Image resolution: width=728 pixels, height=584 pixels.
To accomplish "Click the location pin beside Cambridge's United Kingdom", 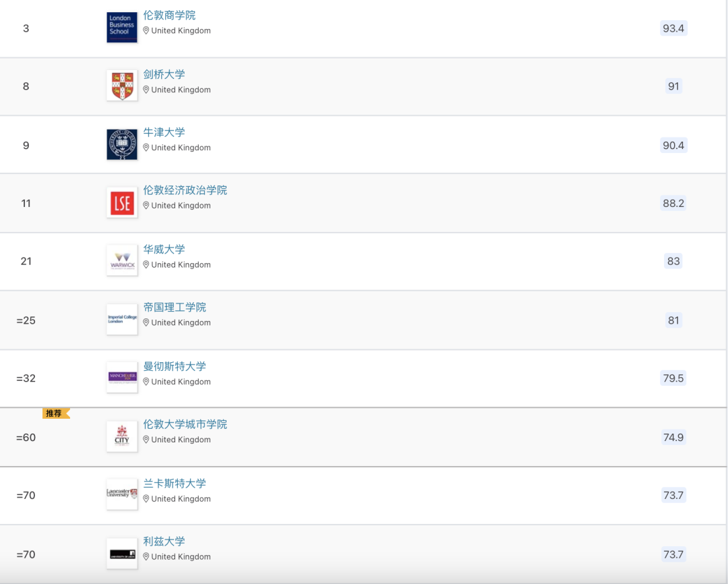I will click(147, 89).
